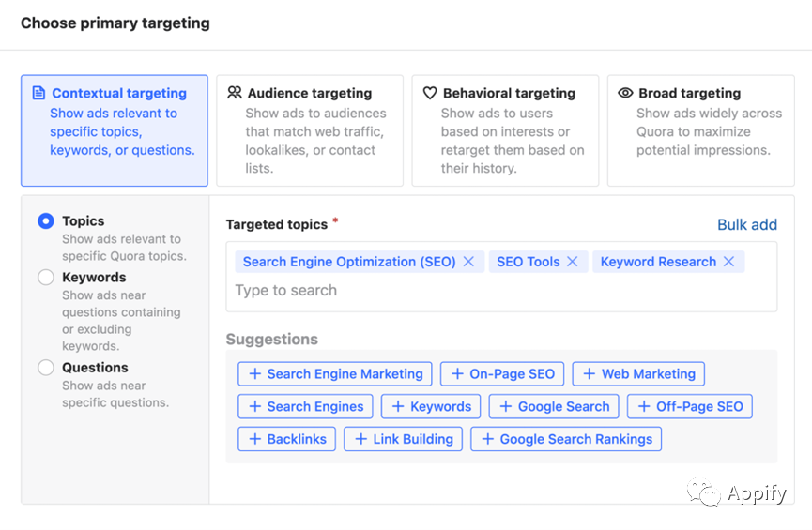Click plus icon on Google Search Rankings
This screenshot has height=530, width=812.
click(487, 439)
